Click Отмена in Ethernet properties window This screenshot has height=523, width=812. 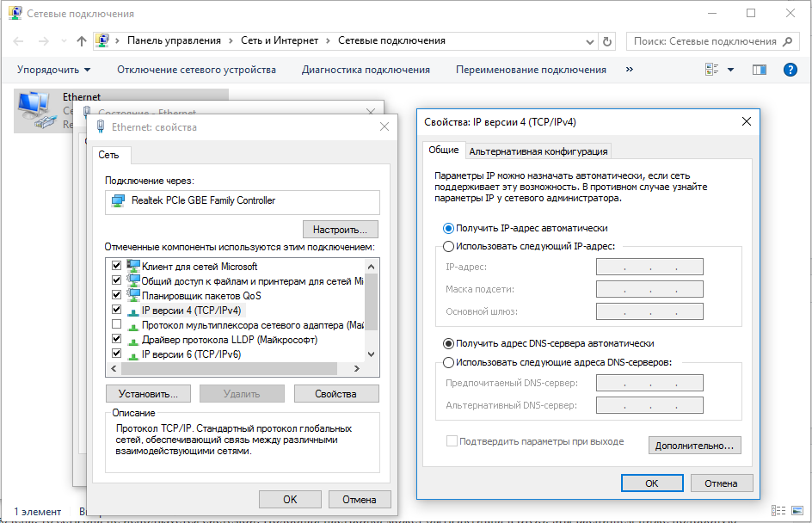tap(360, 500)
